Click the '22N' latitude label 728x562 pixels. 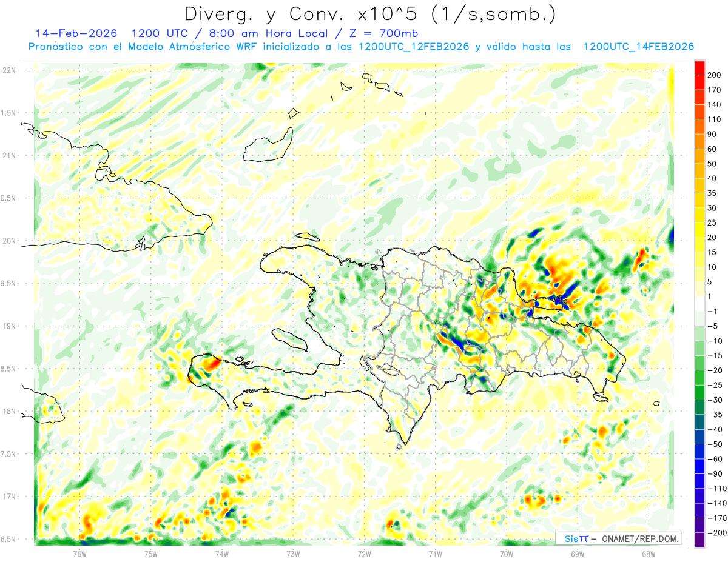coord(8,70)
